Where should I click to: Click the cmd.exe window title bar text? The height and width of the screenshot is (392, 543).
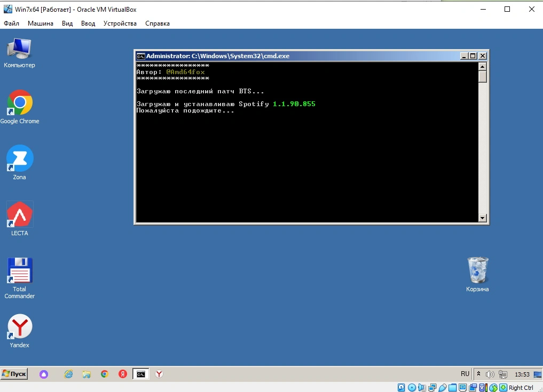(x=218, y=56)
